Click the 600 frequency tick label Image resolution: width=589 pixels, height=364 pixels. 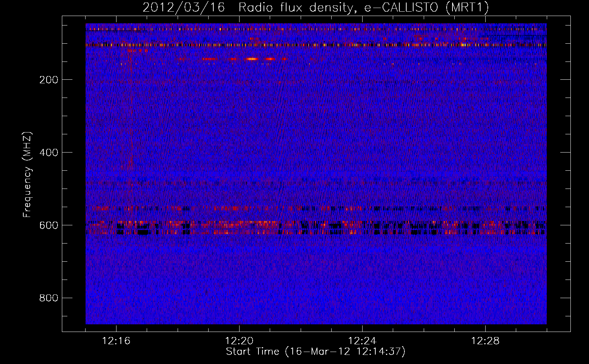(49, 225)
